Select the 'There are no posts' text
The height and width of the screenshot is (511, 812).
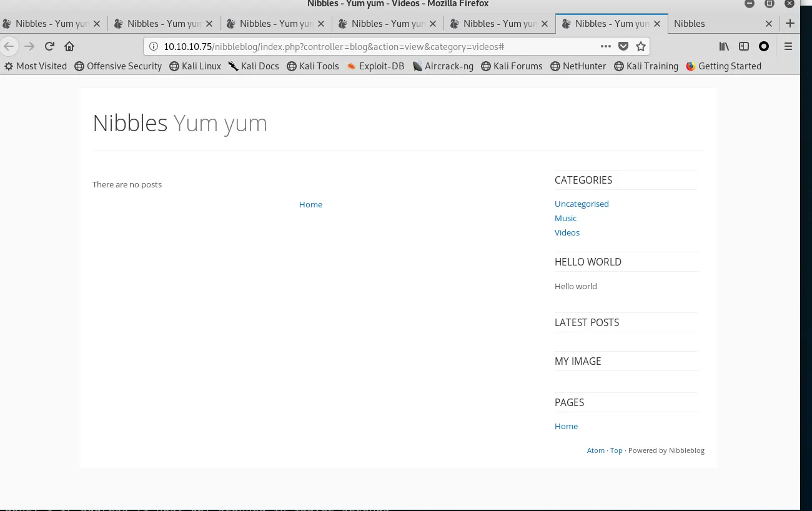point(127,184)
